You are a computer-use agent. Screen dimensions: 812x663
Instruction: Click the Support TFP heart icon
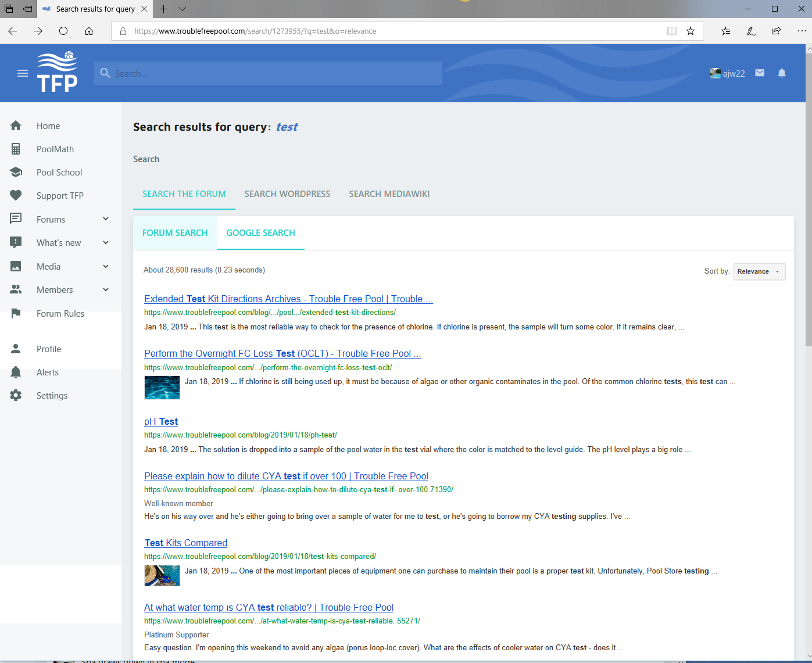point(16,195)
